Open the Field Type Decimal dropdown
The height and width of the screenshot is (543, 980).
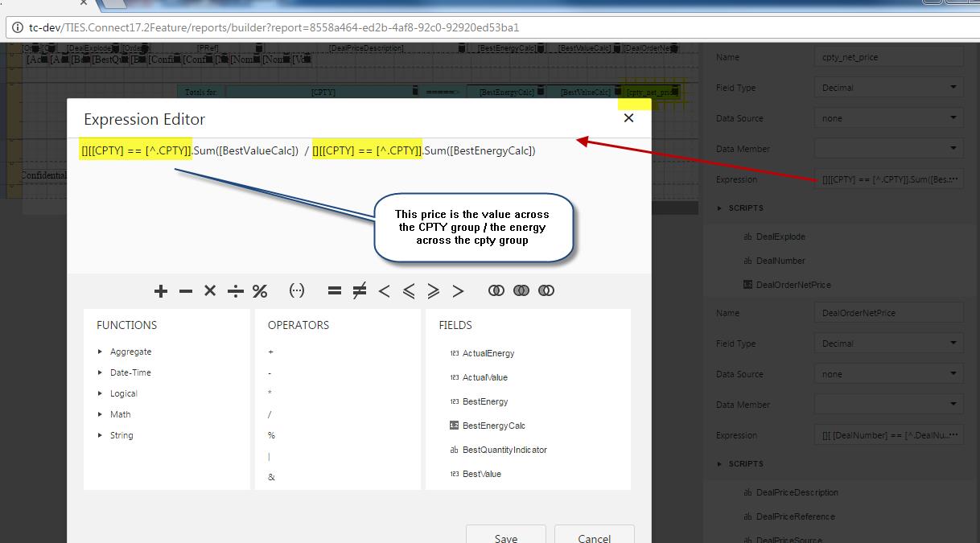point(888,88)
